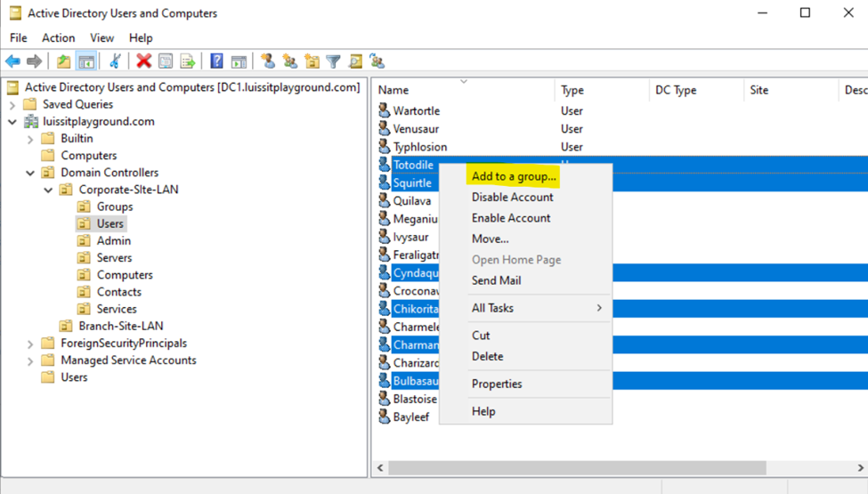Click the blue question mark Help icon

pyautogui.click(x=216, y=61)
